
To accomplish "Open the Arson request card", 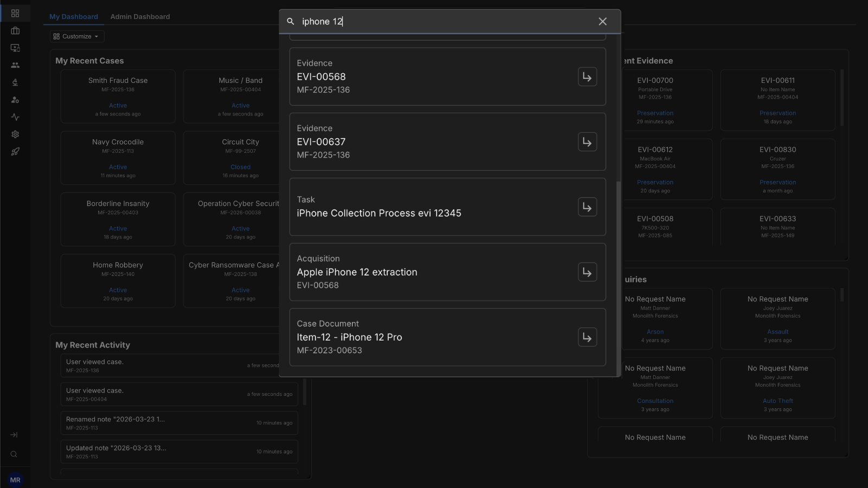I will (x=666, y=319).
